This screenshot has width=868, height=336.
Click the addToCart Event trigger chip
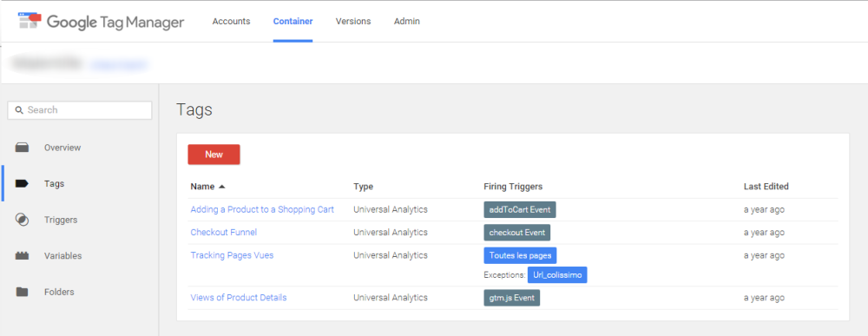tap(520, 210)
